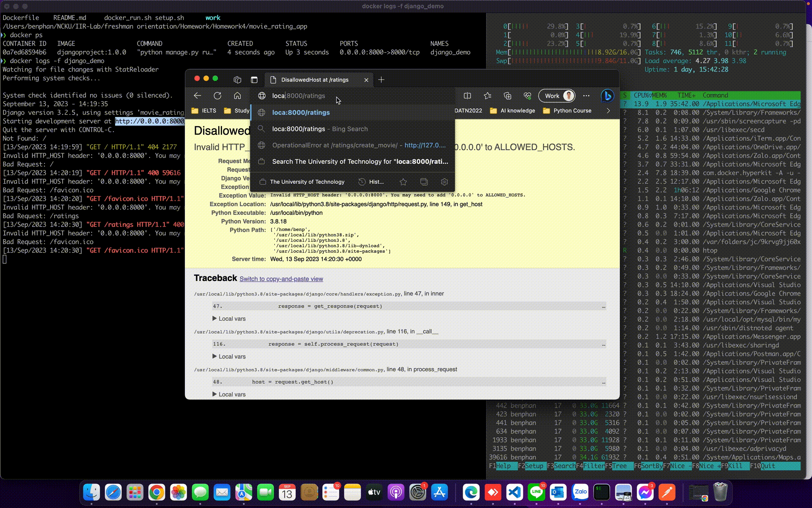This screenshot has width=812, height=508.
Task: Show more bookmarks with the chevron arrow
Action: tap(608, 110)
